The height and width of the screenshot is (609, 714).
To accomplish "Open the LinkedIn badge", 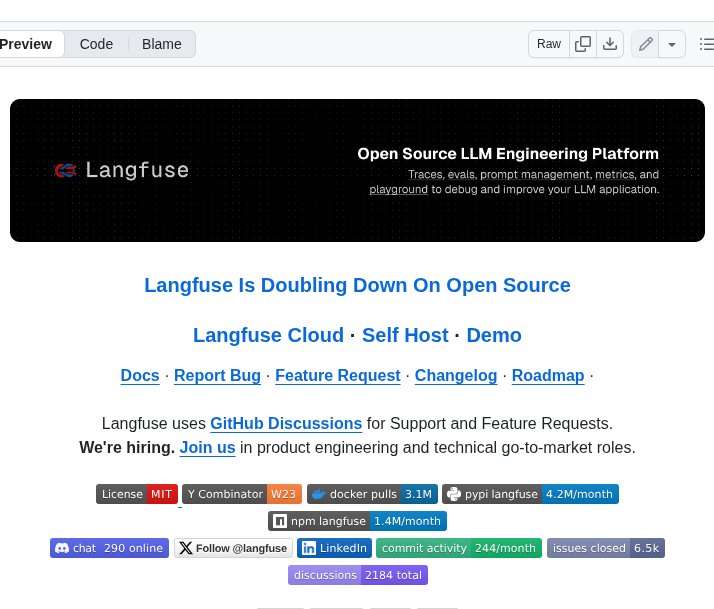I will [x=335, y=548].
